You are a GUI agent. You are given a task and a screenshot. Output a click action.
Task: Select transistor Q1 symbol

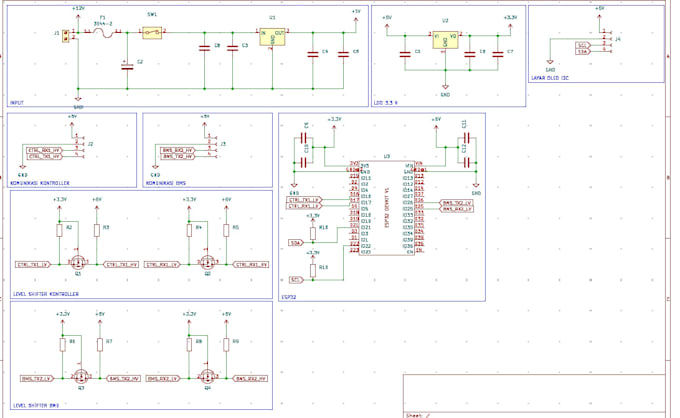(x=78, y=262)
